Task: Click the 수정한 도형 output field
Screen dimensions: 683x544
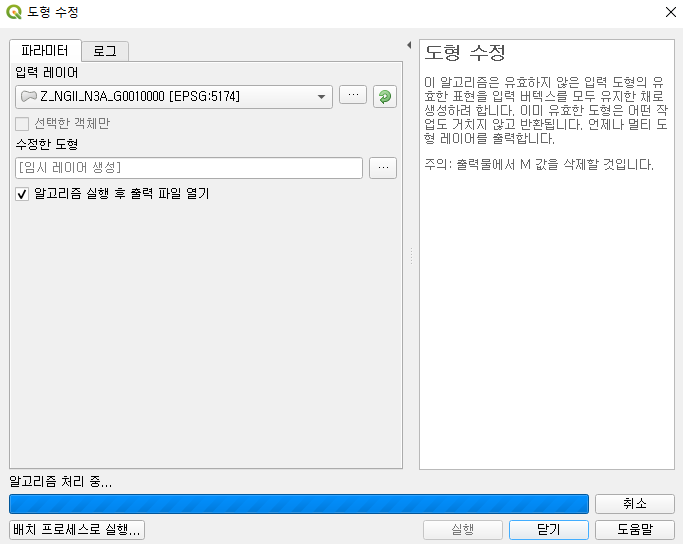Action: pyautogui.click(x=189, y=168)
